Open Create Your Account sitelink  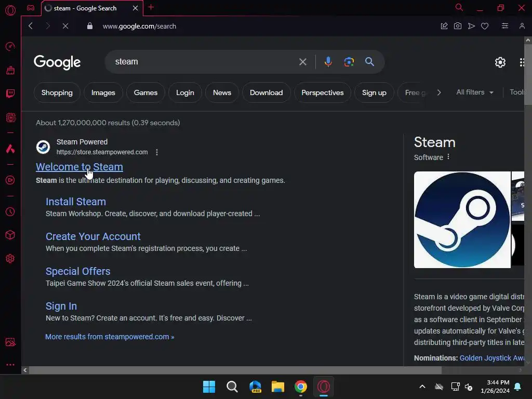click(x=93, y=236)
